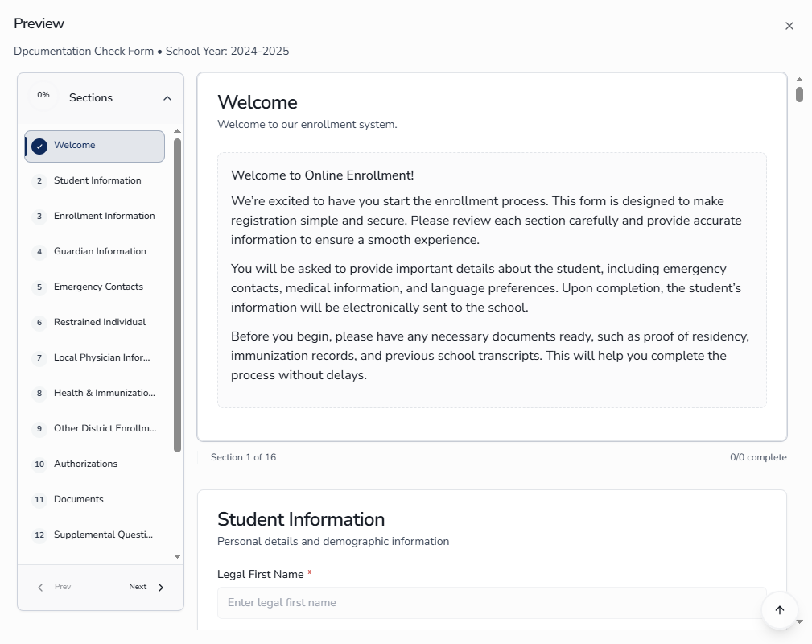Go to Enrollment Information section
The width and height of the screenshot is (812, 644).
point(95,216)
